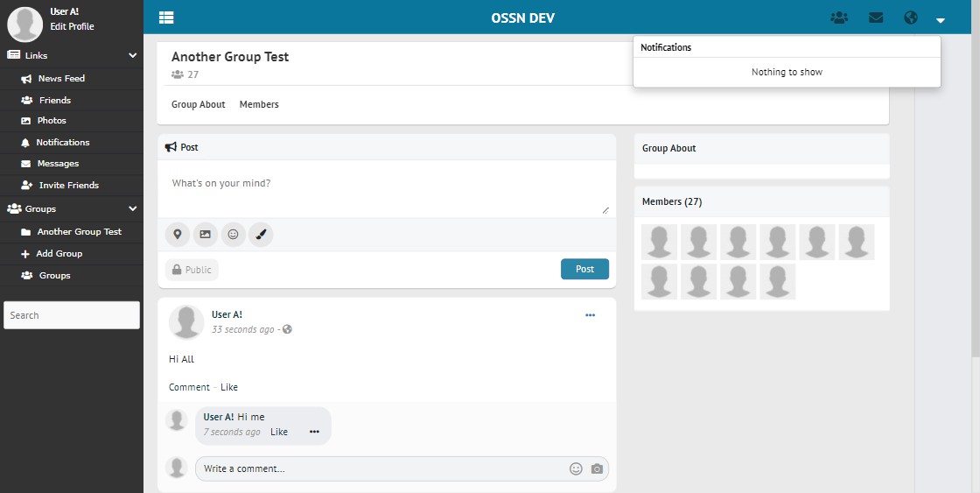980x493 pixels.
Task: Open the post options three-dot menu
Action: pyautogui.click(x=591, y=315)
